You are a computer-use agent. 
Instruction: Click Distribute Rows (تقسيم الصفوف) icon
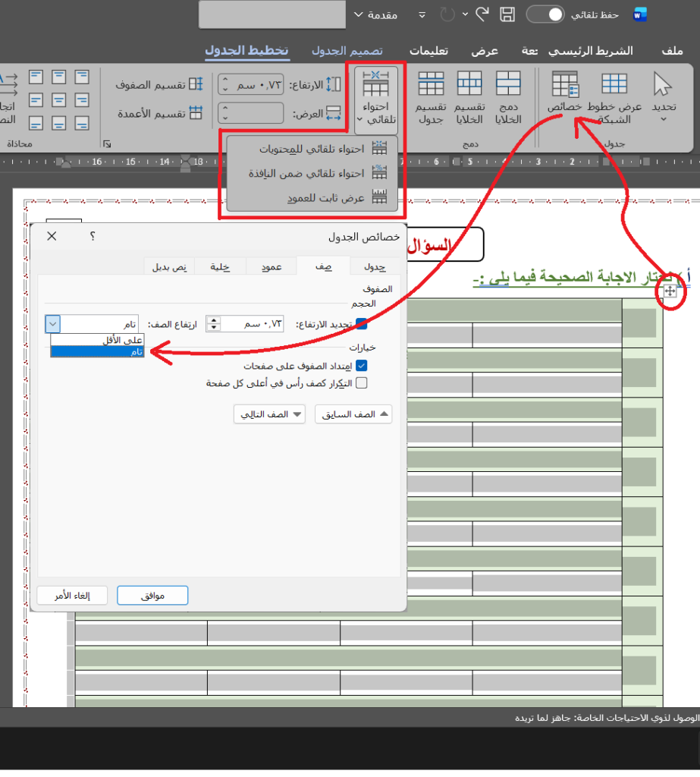[x=196, y=84]
